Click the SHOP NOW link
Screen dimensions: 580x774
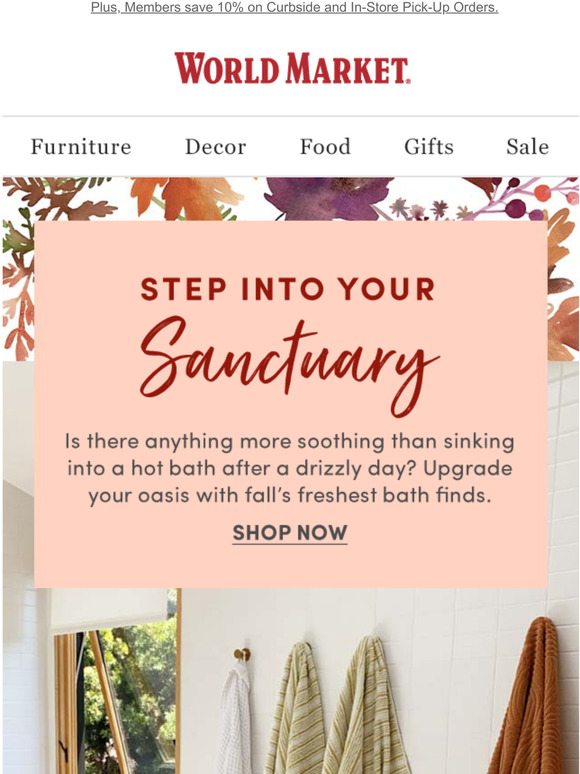pos(290,533)
